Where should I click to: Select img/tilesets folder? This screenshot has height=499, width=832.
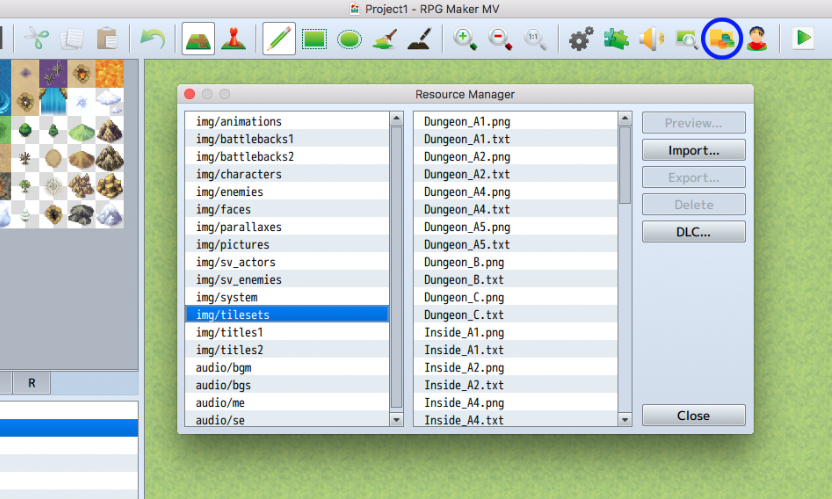(x=287, y=314)
